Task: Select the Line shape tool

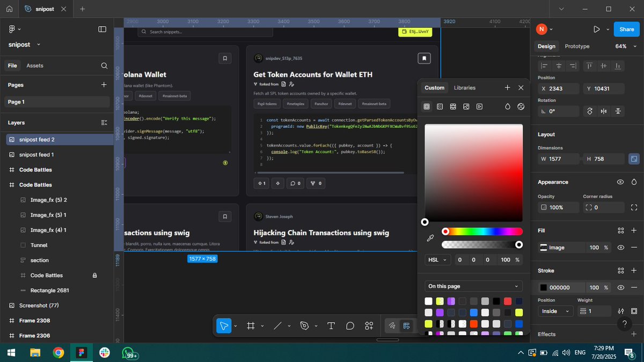Action: click(277, 326)
